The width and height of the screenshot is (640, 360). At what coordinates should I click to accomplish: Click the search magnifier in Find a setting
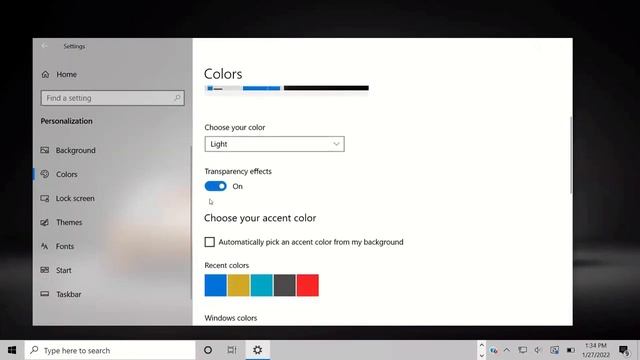point(177,98)
